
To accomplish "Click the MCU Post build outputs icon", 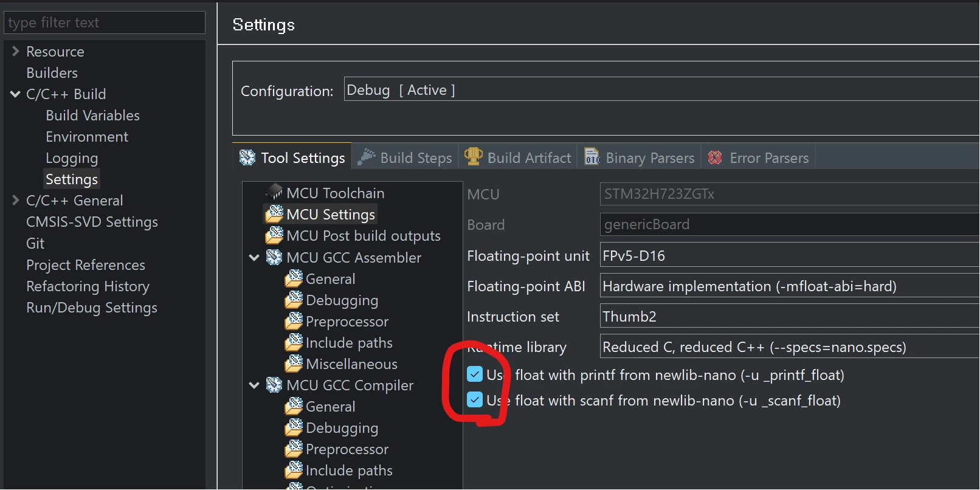I will click(275, 235).
